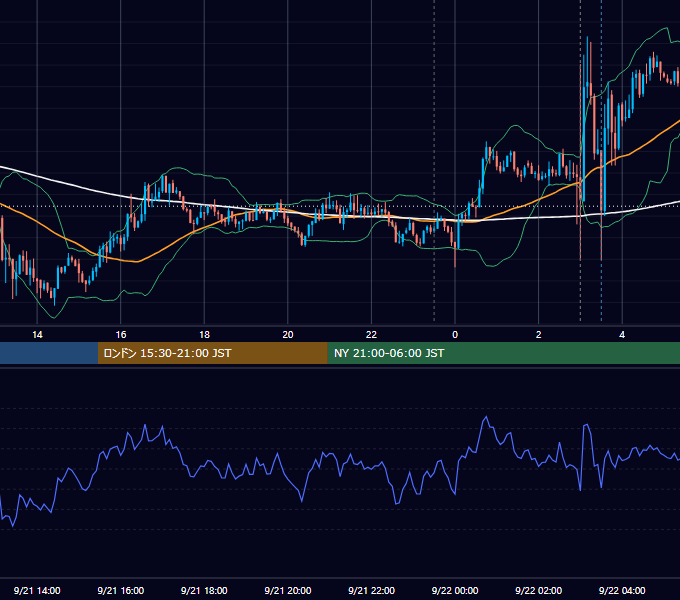Screen dimensions: 680x600
Task: Select the London 15:30-21:00 JST session bar
Action: tap(212, 353)
